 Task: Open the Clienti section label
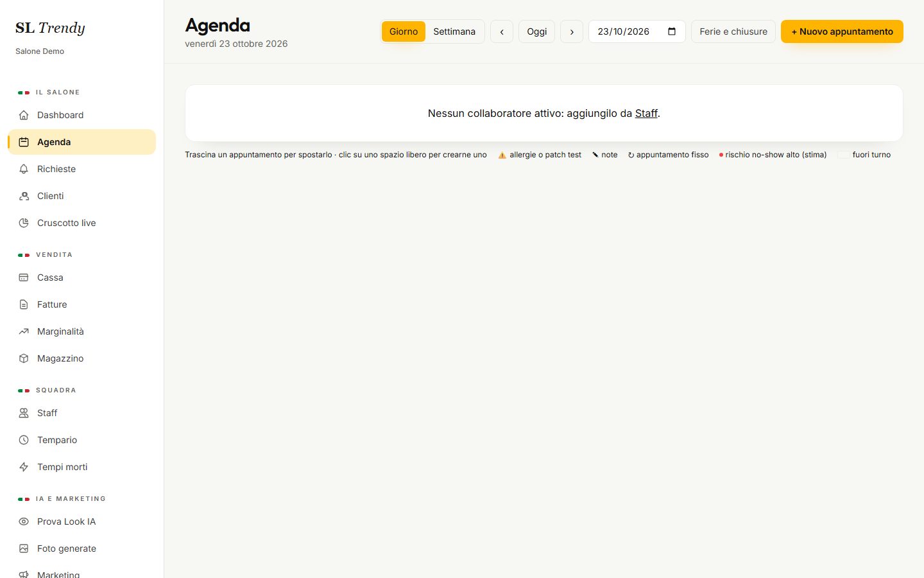(x=51, y=196)
